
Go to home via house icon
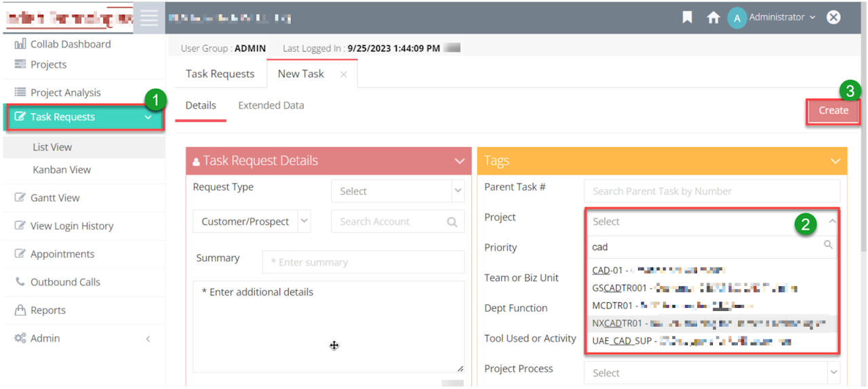pyautogui.click(x=713, y=18)
